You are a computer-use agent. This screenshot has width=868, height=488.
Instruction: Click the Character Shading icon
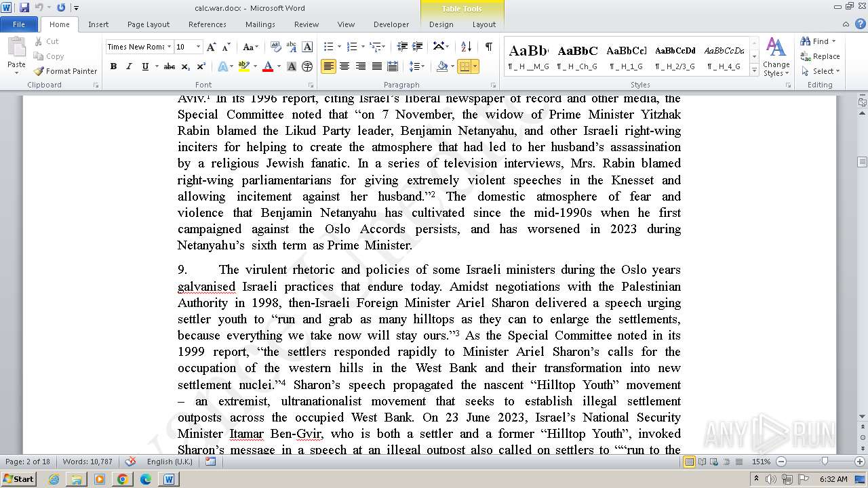292,66
